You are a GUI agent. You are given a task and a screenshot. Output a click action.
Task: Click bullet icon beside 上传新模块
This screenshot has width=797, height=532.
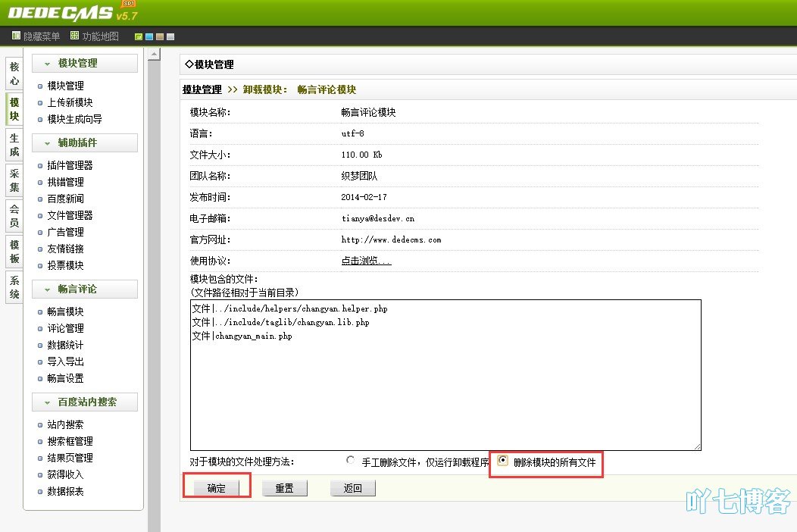click(40, 103)
